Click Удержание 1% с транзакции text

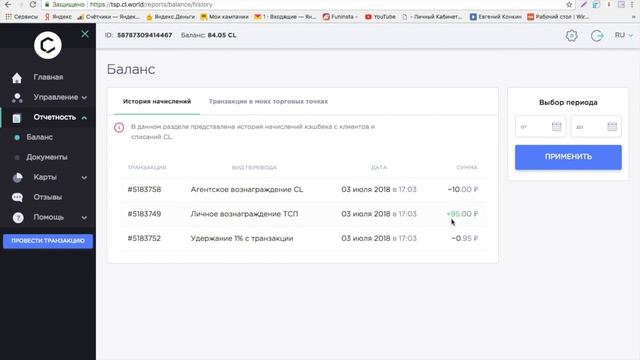tap(242, 238)
